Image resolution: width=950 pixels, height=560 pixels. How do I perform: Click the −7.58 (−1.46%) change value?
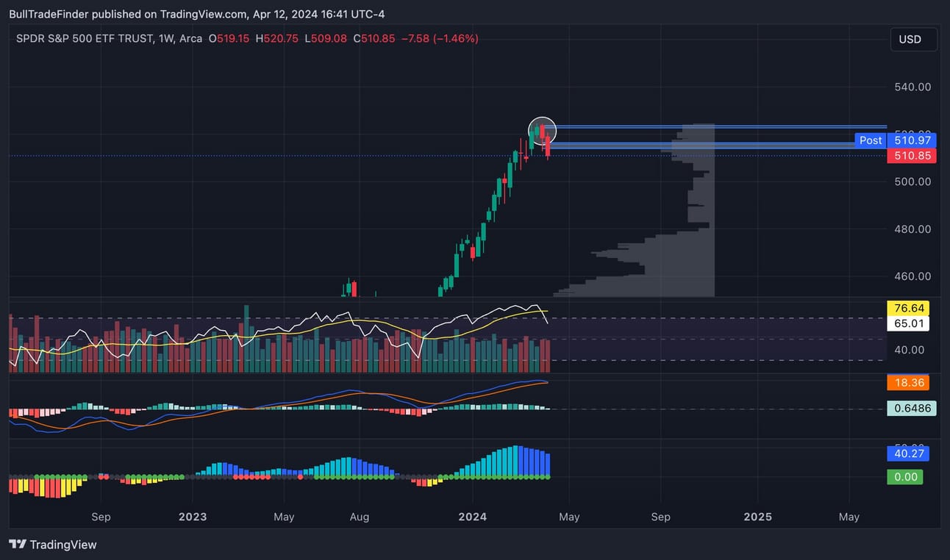(x=440, y=38)
